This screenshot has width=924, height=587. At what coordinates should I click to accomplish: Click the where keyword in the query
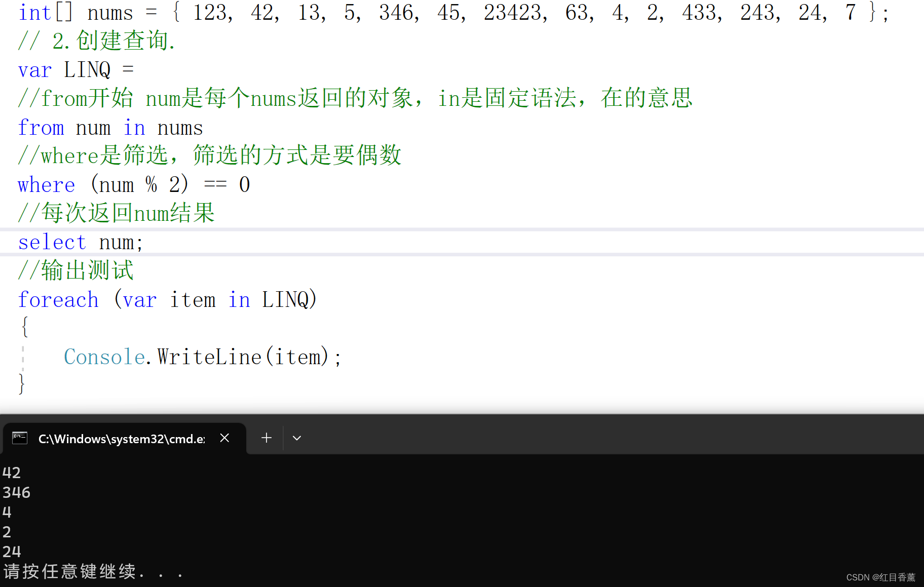[46, 184]
